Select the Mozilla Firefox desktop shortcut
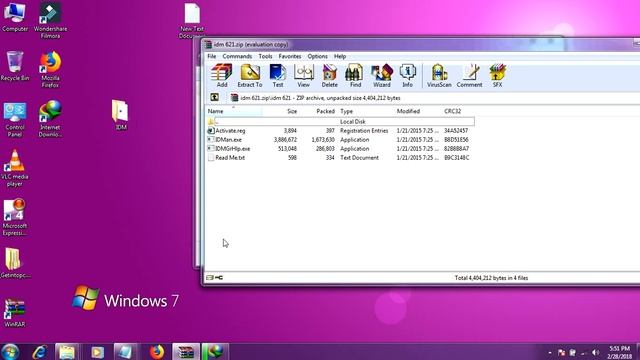Viewport: 640px width, 360px height. pyautogui.click(x=50, y=69)
